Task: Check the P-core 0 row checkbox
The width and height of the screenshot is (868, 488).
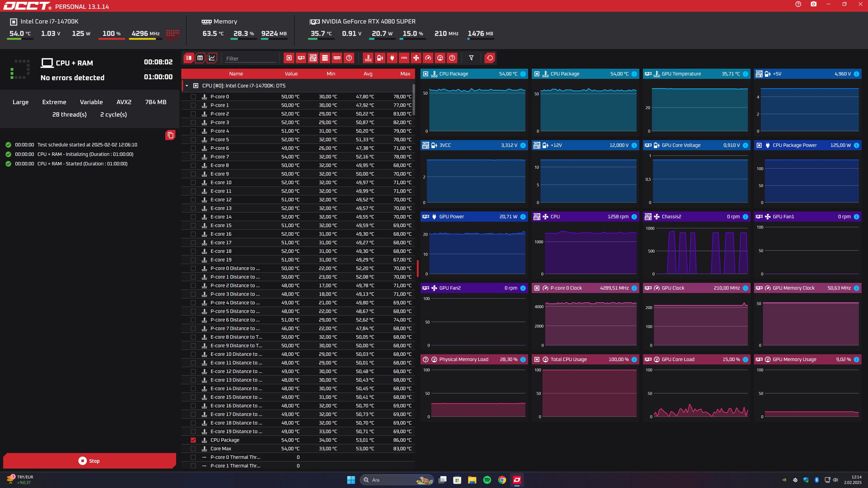Action: click(x=193, y=97)
